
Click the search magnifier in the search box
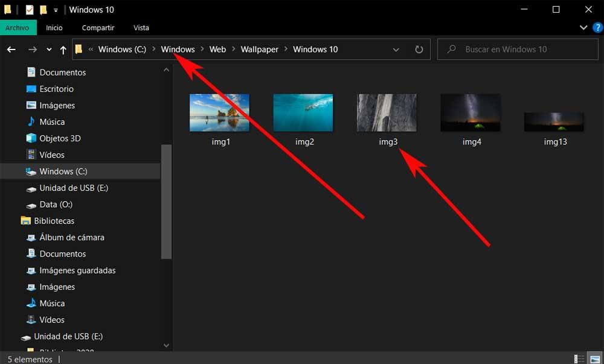451,49
